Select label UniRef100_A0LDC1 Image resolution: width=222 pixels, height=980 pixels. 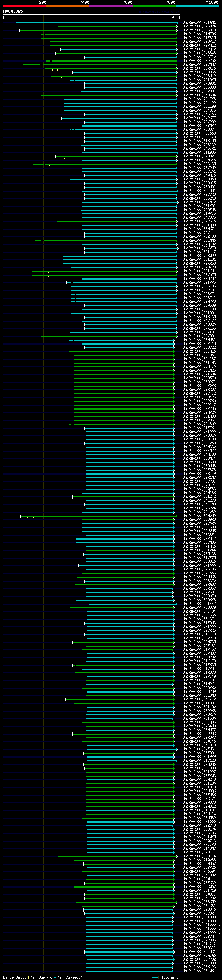pyautogui.click(x=199, y=951)
